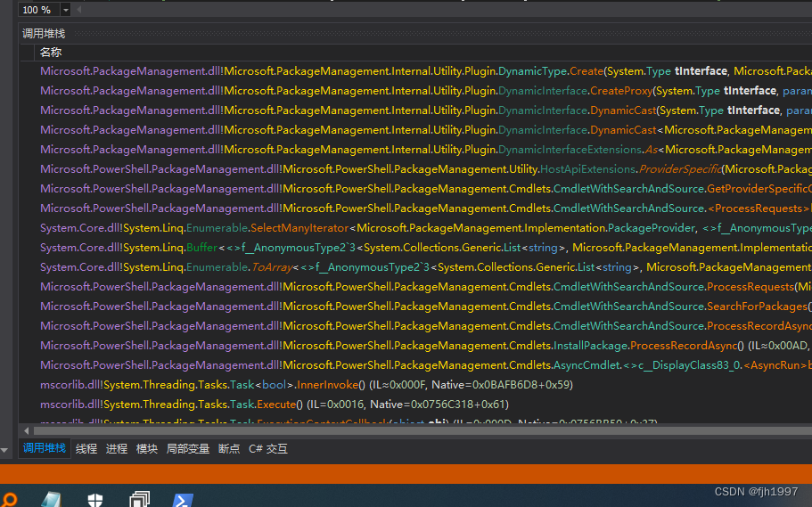The width and height of the screenshot is (812, 507).
Task: Show the 局部变量 tab
Action: point(187,449)
